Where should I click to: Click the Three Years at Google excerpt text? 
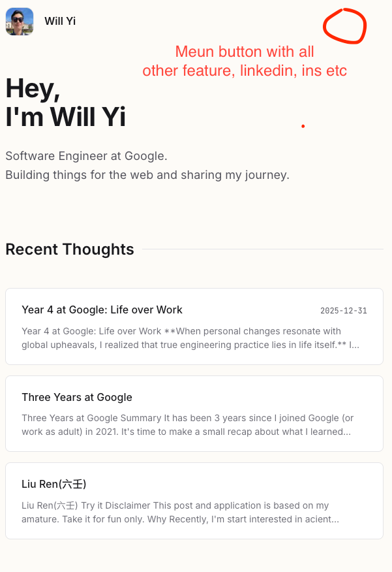click(189, 424)
